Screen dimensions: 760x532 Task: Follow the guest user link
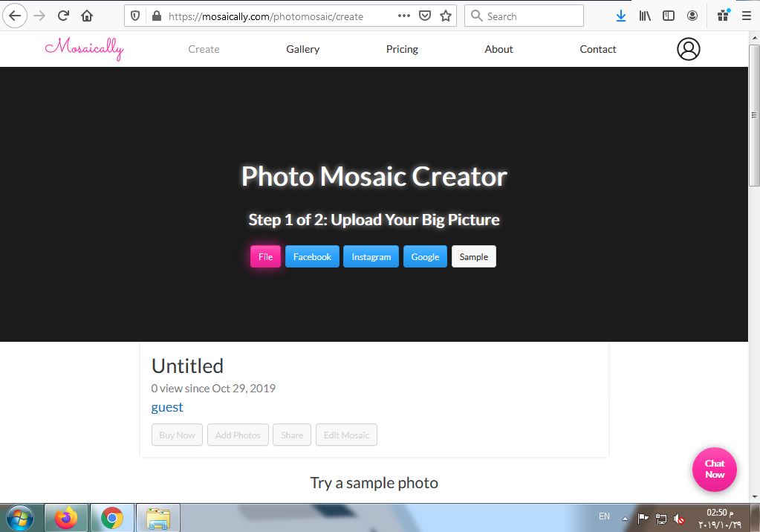point(167,407)
